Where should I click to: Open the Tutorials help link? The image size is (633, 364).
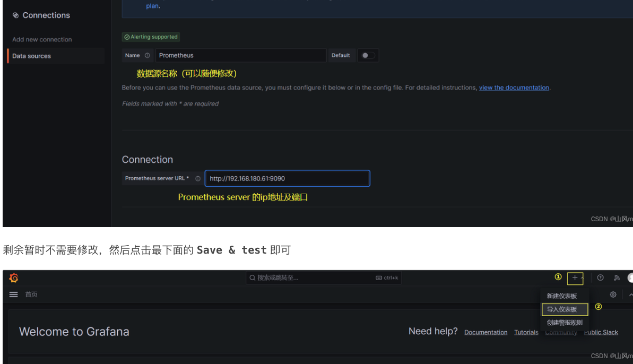(526, 332)
